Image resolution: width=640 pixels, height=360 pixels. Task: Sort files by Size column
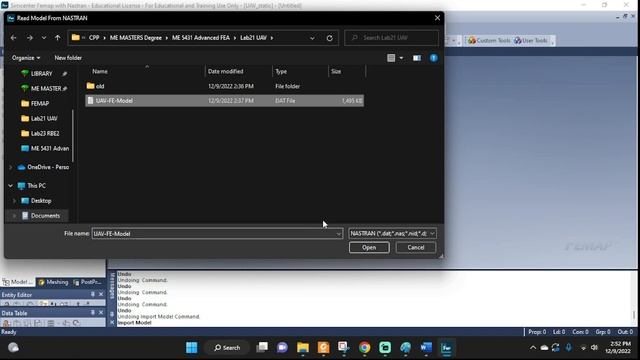(x=336, y=71)
